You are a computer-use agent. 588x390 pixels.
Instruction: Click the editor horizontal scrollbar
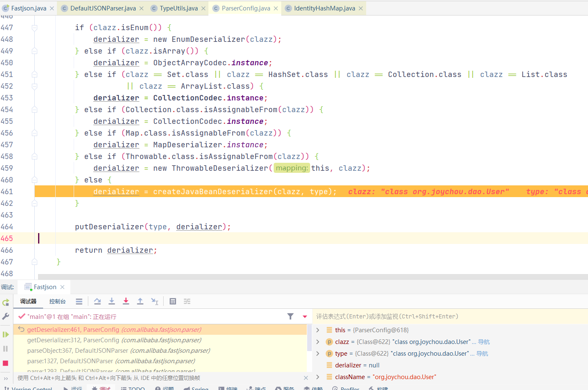pos(313,277)
